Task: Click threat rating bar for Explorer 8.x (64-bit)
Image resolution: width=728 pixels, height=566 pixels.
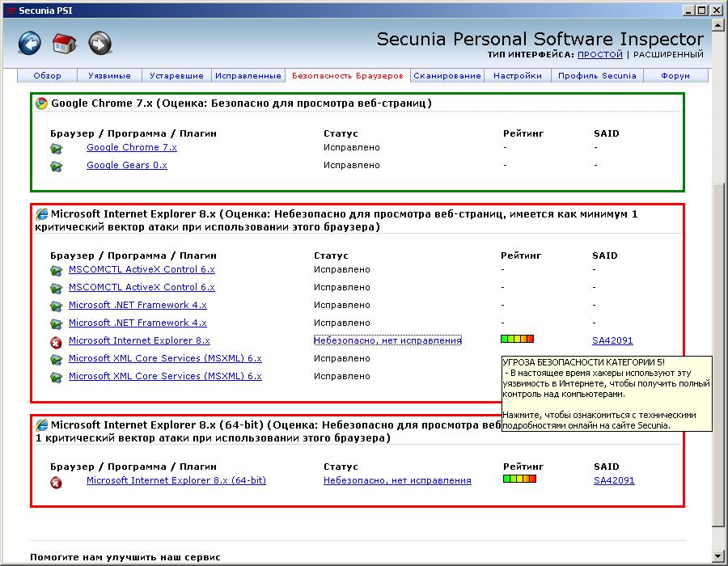Action: point(519,479)
